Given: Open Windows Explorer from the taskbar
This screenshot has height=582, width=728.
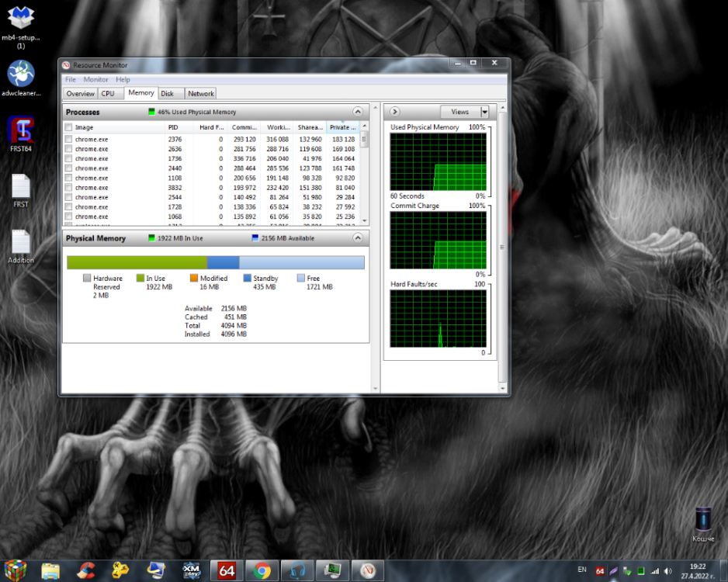Looking at the screenshot, I should click(50, 571).
